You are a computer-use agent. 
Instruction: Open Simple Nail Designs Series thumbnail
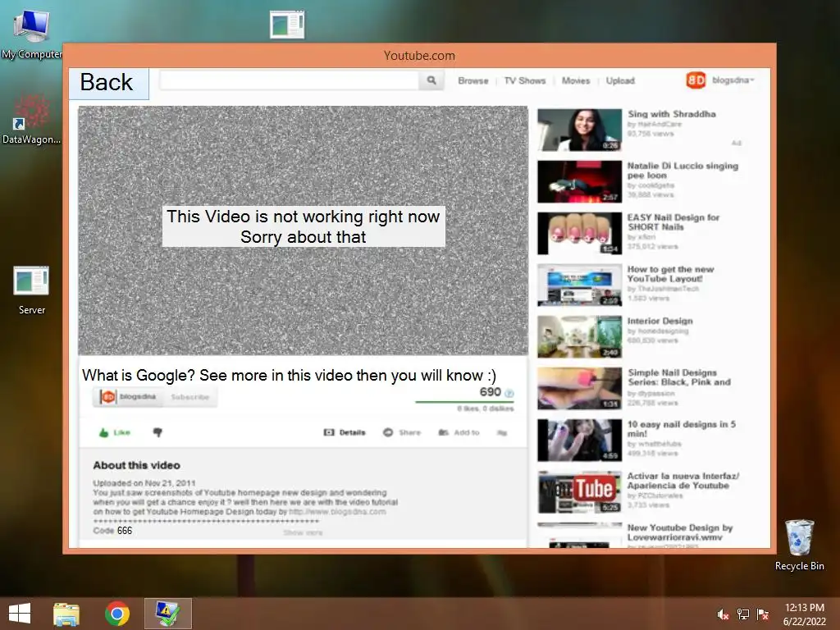[x=580, y=388]
